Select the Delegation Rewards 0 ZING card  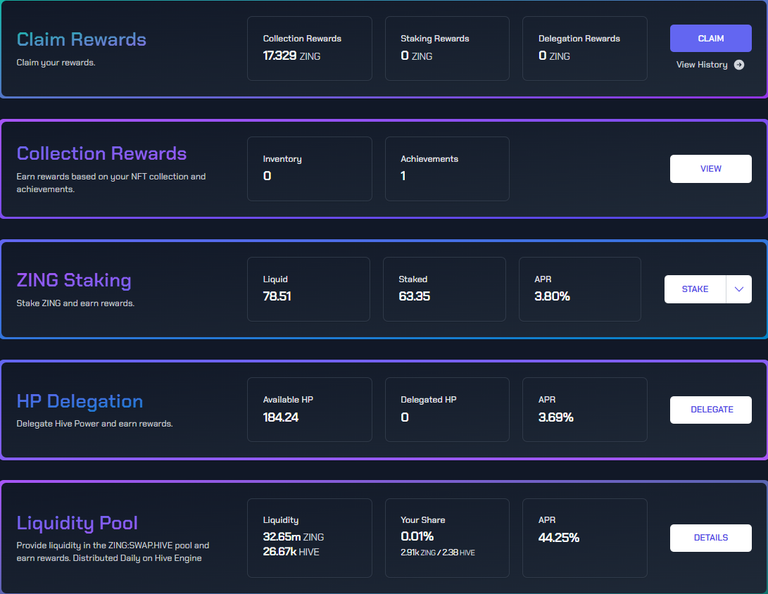coord(585,48)
